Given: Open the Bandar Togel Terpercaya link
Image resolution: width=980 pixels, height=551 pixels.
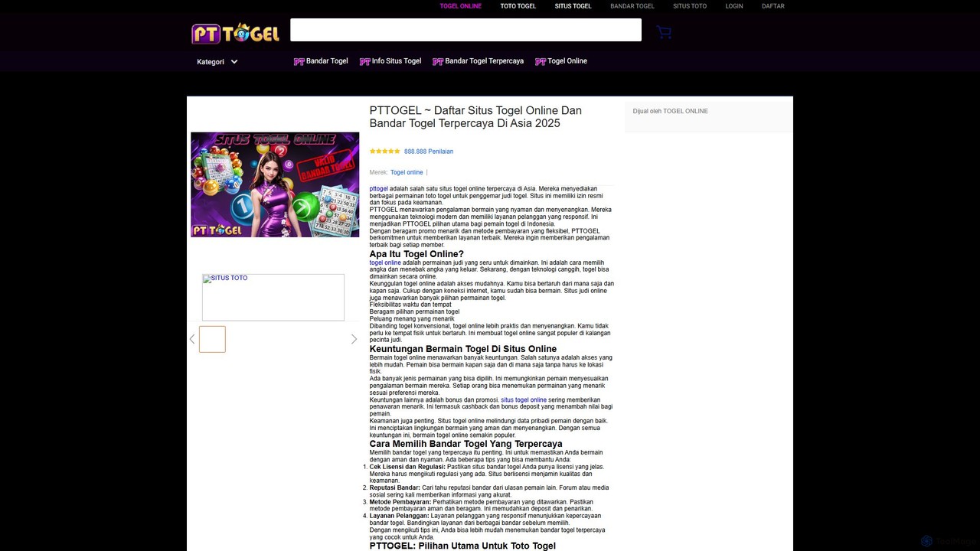Looking at the screenshot, I should pos(479,61).
